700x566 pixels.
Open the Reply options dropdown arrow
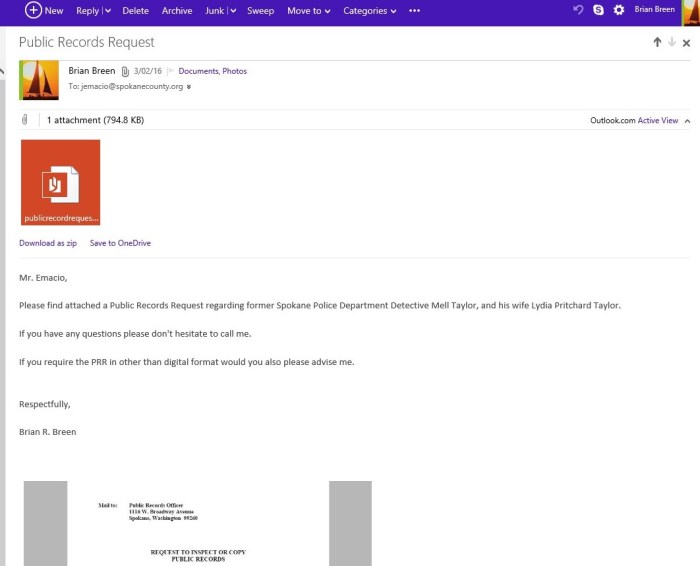click(x=108, y=11)
